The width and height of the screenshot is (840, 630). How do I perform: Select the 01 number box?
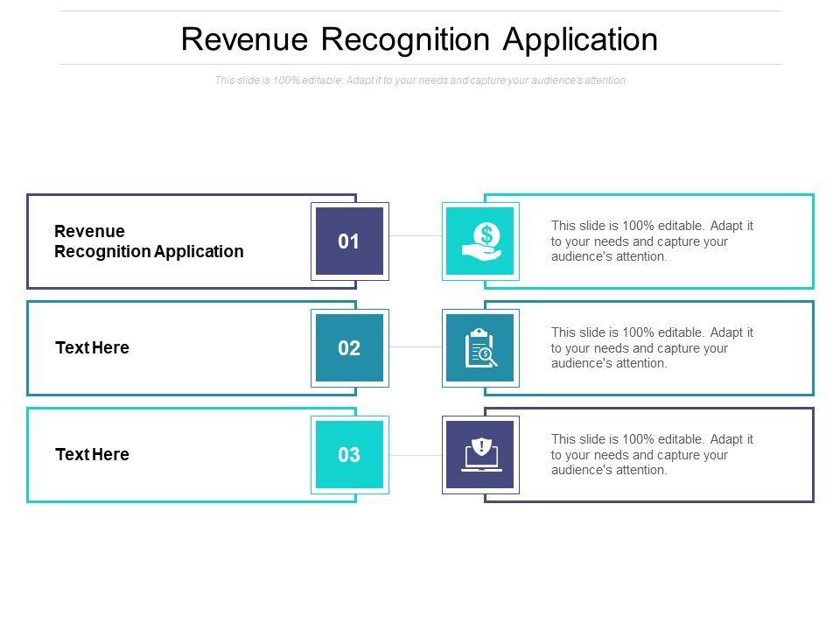point(349,241)
